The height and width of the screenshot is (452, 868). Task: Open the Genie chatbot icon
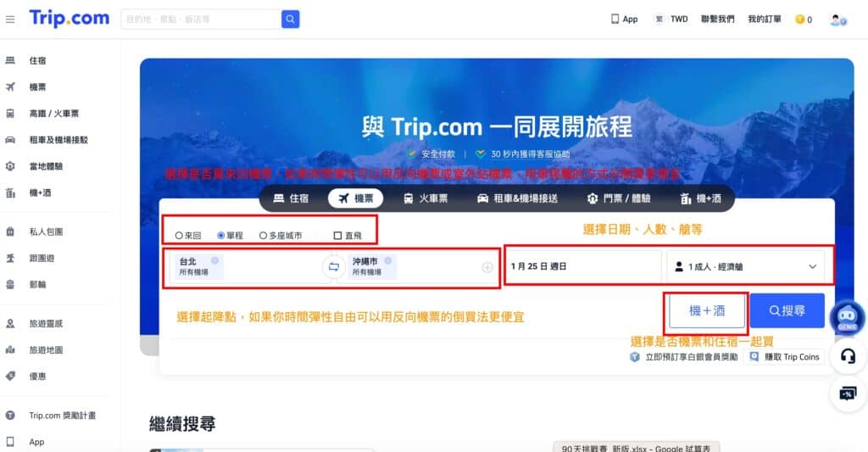click(x=848, y=317)
